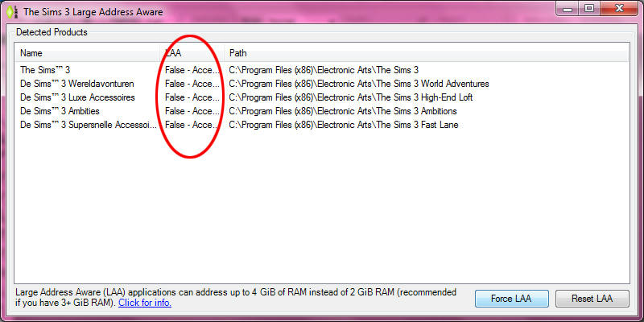Click the Reset LAA button
Screen dimensions: 644x322
pyautogui.click(x=592, y=299)
